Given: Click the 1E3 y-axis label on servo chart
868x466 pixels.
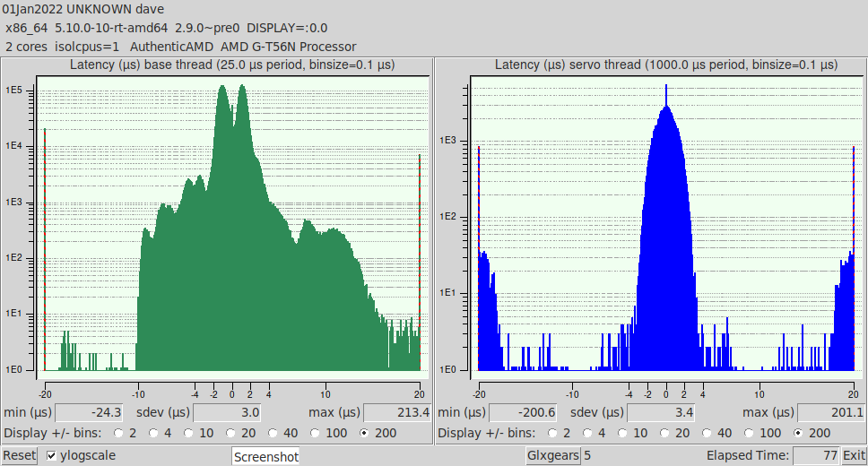Looking at the screenshot, I should click(447, 141).
